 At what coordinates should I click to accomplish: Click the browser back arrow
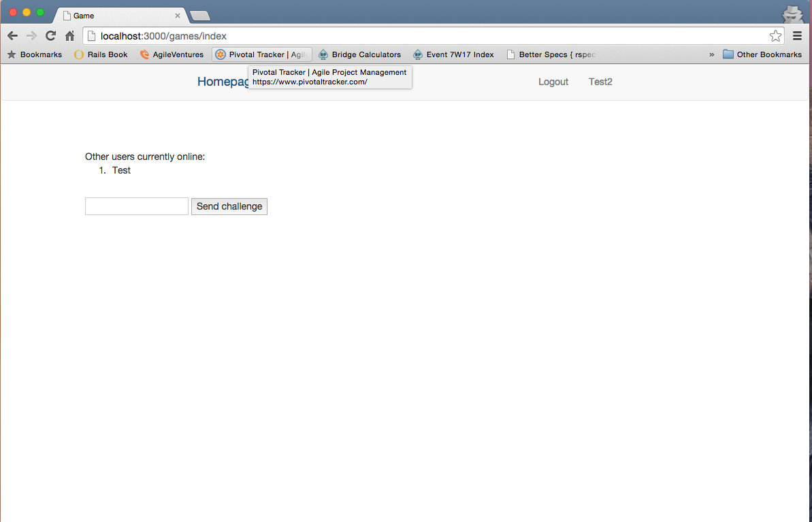coord(12,36)
